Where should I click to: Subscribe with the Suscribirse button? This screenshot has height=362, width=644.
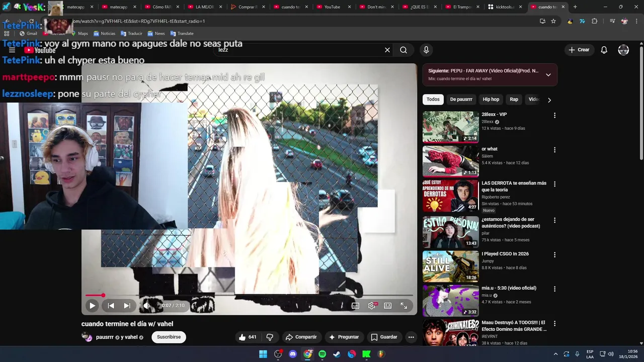point(169,337)
